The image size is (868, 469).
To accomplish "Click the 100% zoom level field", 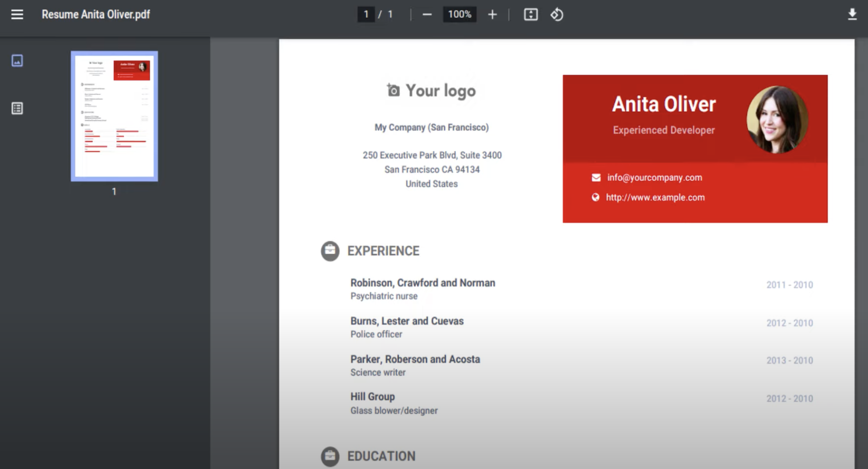I will pyautogui.click(x=459, y=14).
